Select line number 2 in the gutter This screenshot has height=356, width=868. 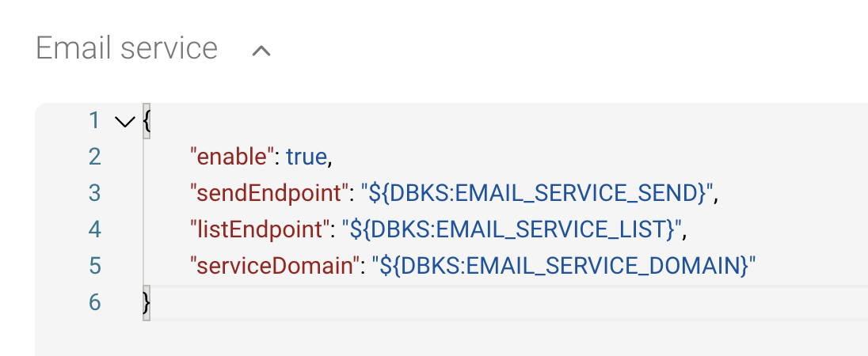coord(94,157)
